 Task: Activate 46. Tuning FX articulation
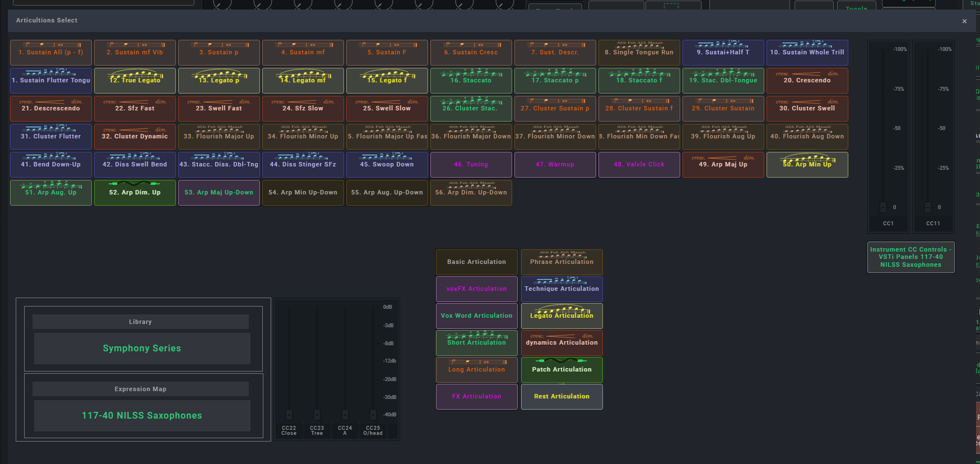[471, 165]
